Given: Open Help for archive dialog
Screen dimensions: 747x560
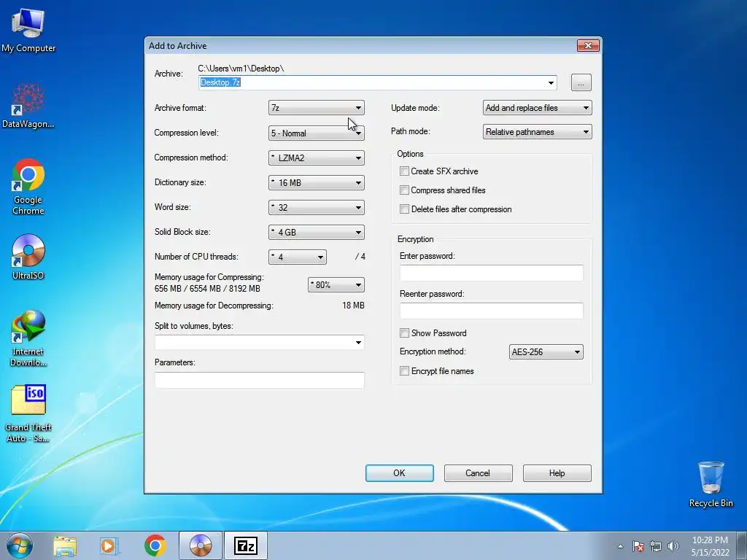Looking at the screenshot, I should (x=557, y=472).
